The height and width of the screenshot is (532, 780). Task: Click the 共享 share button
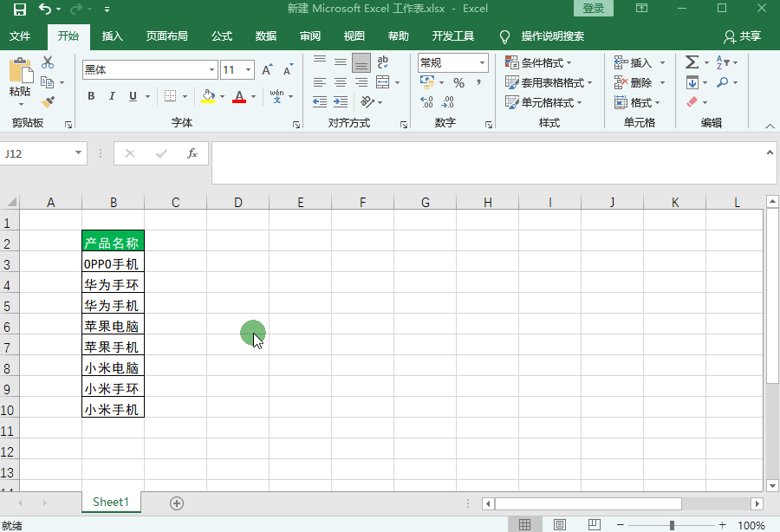click(x=742, y=36)
